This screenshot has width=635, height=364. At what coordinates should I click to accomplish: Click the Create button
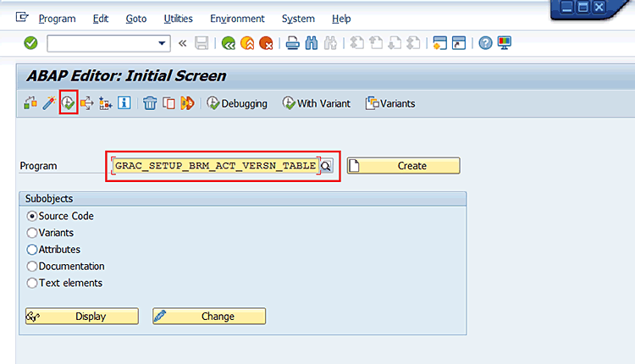(x=403, y=166)
